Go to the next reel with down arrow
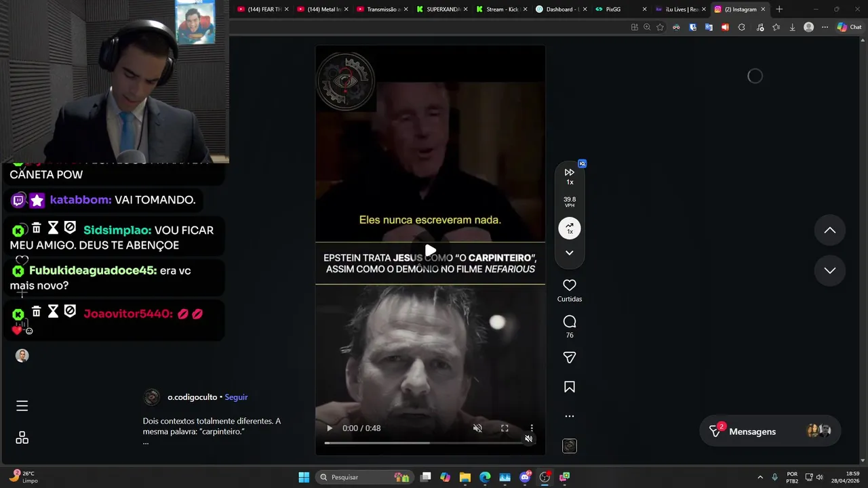 tap(829, 270)
